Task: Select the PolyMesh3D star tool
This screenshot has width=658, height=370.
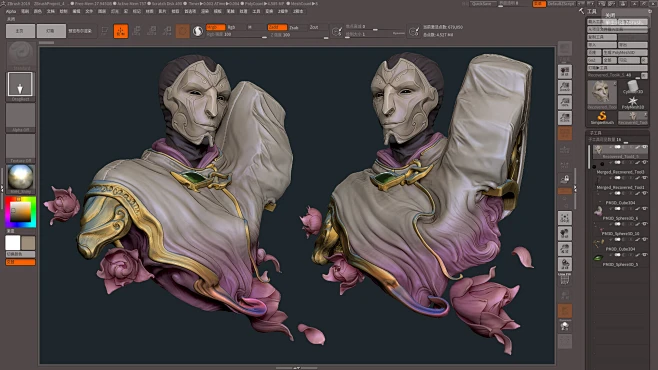Action: (x=633, y=102)
